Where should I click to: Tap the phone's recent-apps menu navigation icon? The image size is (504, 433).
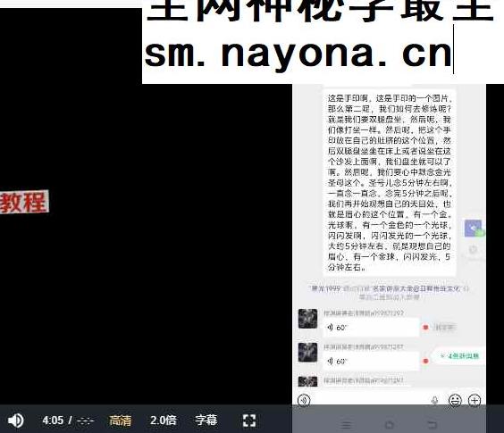point(346,425)
